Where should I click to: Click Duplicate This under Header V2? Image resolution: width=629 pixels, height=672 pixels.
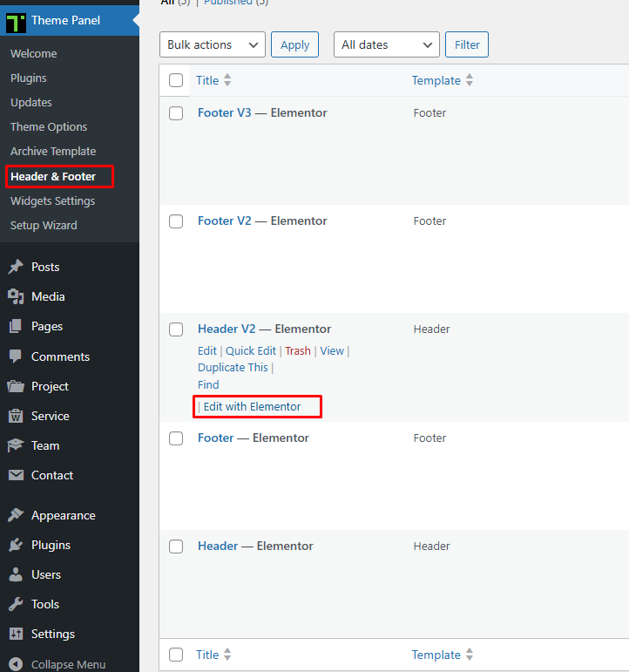tap(233, 368)
